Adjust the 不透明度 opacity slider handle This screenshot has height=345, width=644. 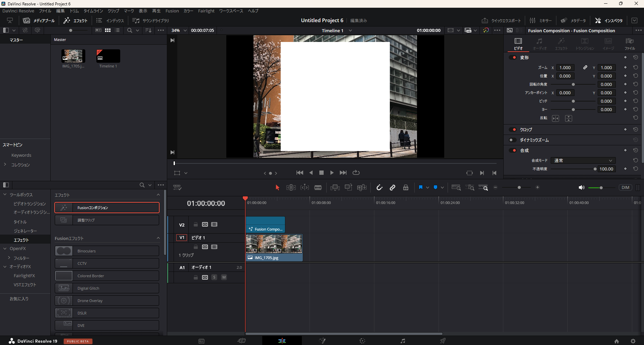(x=595, y=169)
